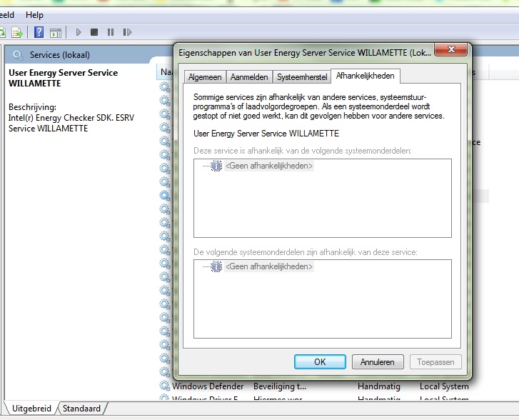Click Local System in the Windows Defender row
The image size is (519, 420).
444,386
